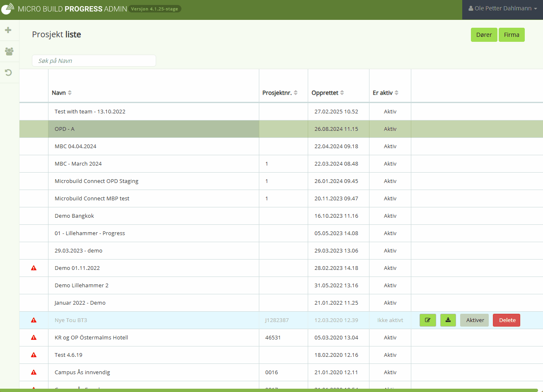Select the MBC 04.04.2024 project
The height and width of the screenshot is (392, 543).
coord(75,146)
